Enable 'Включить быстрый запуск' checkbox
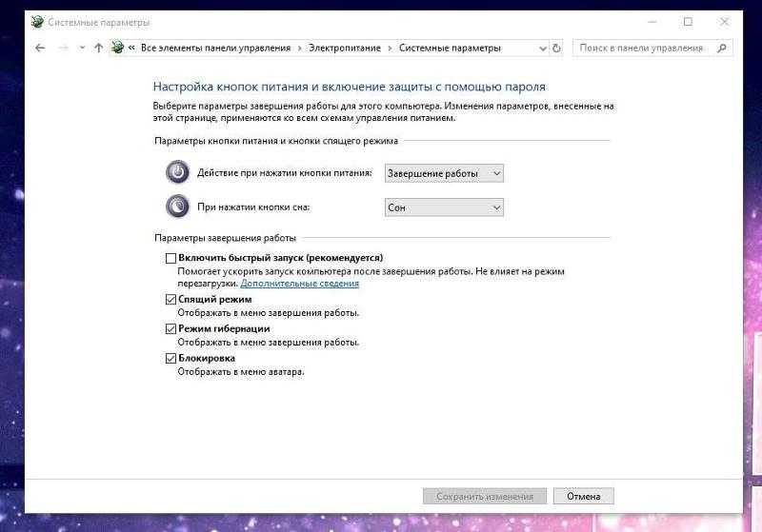Screen dimensions: 762x532 [x=170, y=258]
